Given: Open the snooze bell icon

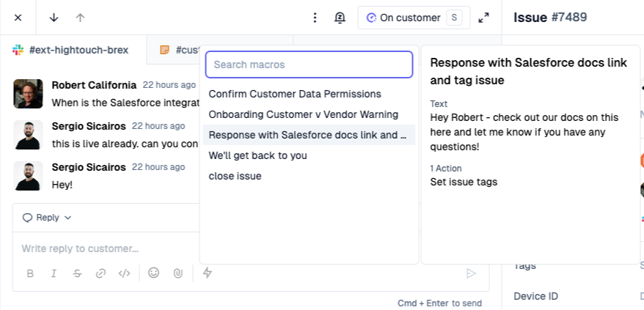Looking at the screenshot, I should click(x=340, y=18).
